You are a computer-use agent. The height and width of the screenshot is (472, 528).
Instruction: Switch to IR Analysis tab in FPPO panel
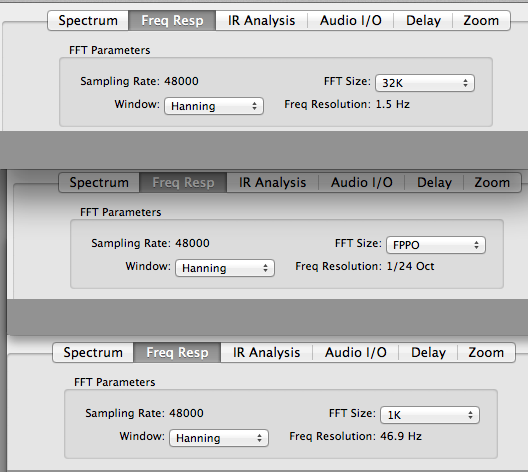click(x=272, y=182)
